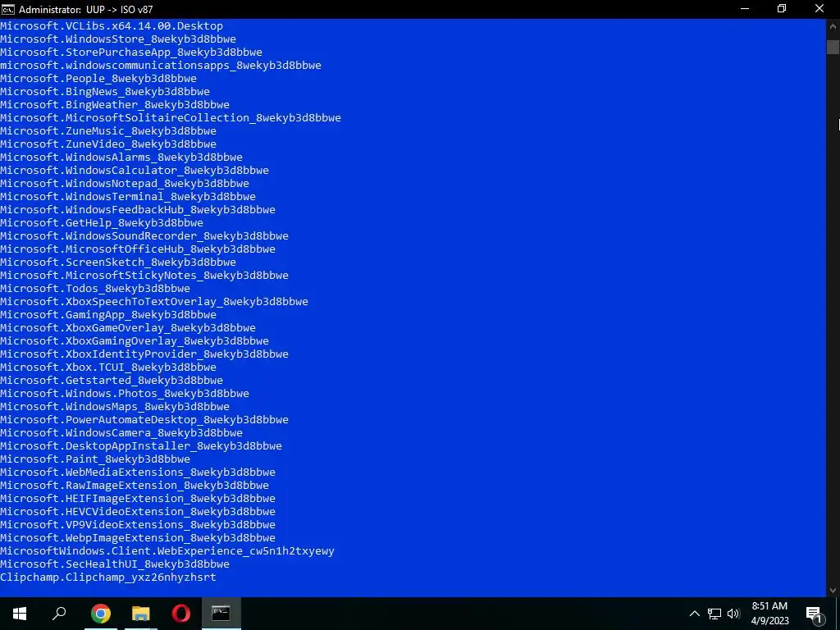Open taskbar search magnifier
The image size is (840, 630).
[x=59, y=614]
